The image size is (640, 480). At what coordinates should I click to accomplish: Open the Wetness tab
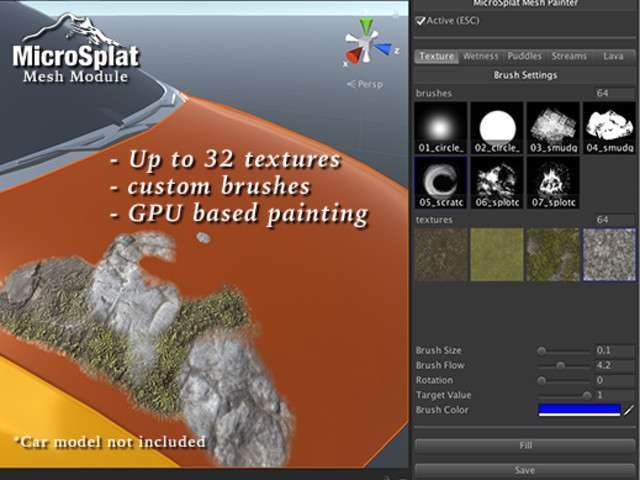tap(480, 56)
